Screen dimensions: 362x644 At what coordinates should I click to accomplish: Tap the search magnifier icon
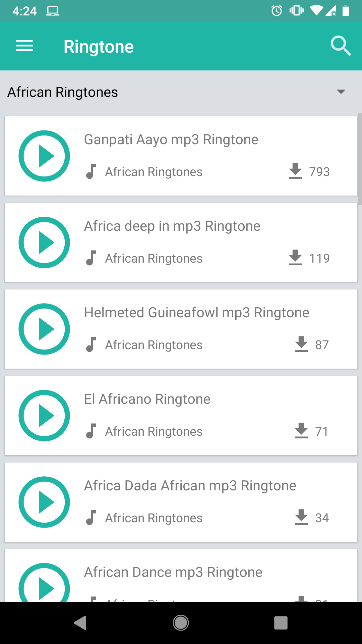[x=341, y=46]
